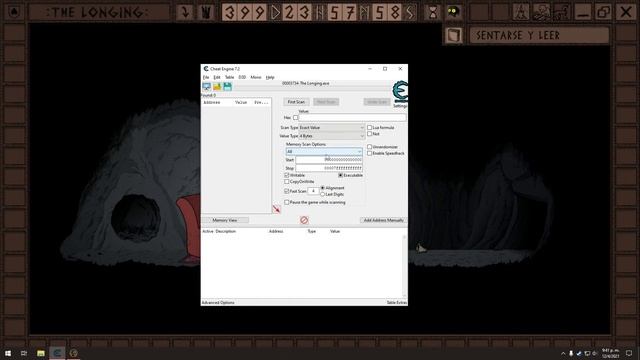Click the scan value input field
The width and height of the screenshot is (640, 360).
click(352, 118)
